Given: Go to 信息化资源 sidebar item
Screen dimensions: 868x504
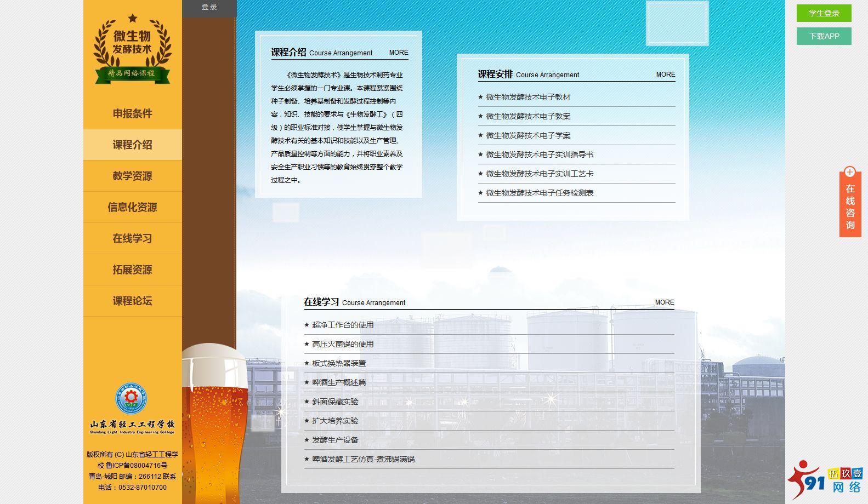Looking at the screenshot, I should (133, 207).
